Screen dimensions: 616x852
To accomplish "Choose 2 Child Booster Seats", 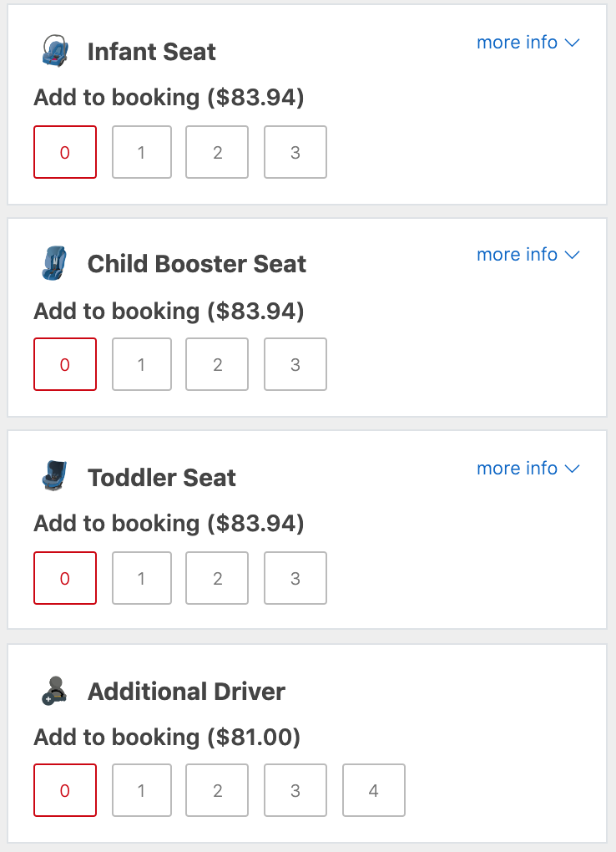I will [x=217, y=364].
